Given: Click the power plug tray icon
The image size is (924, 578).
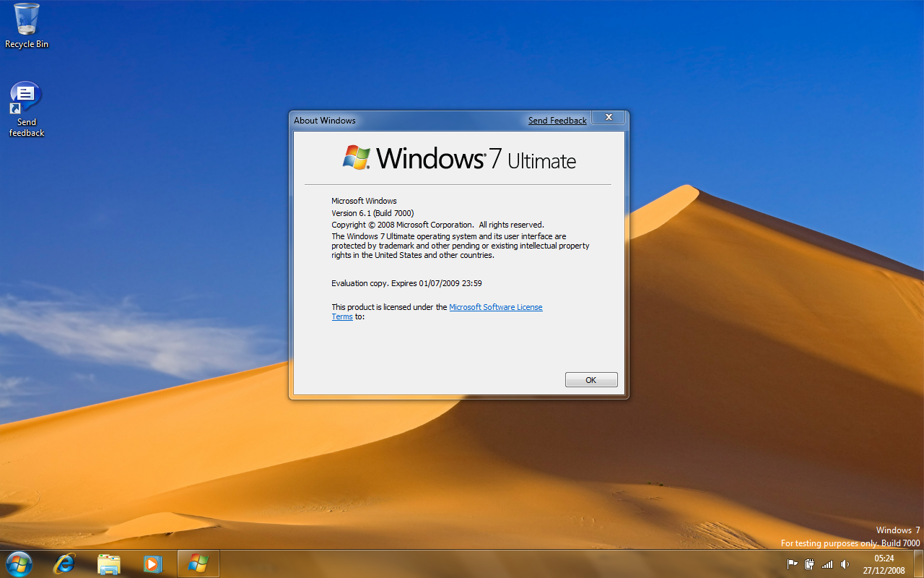Looking at the screenshot, I should (x=809, y=564).
